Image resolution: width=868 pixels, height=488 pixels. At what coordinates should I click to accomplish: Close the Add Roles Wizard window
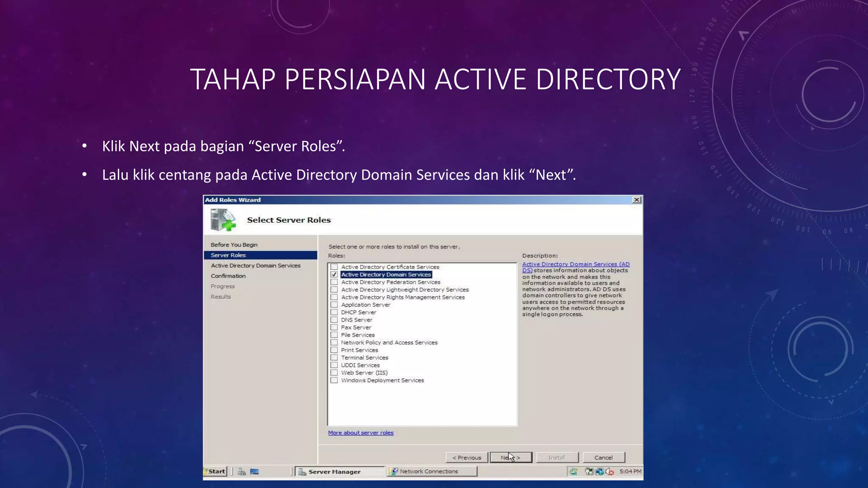636,200
